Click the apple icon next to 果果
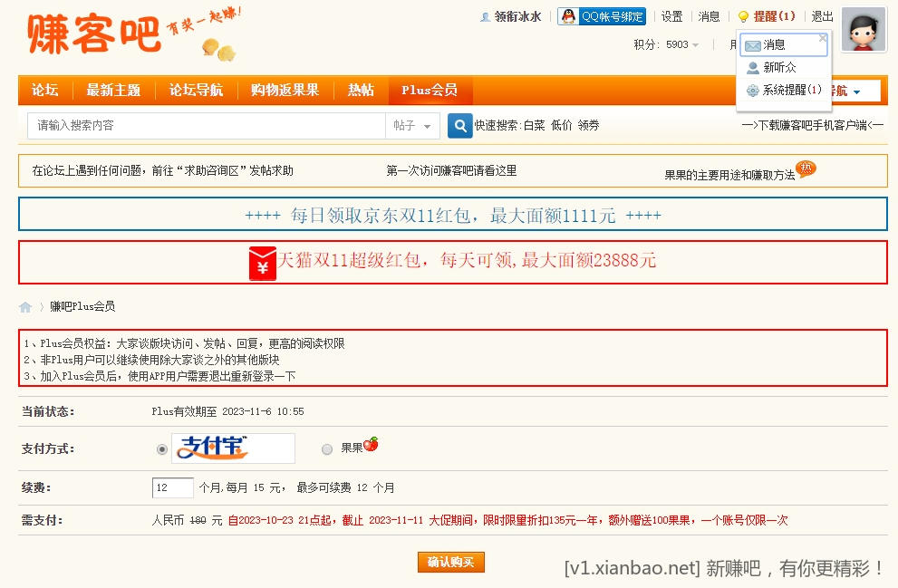 pos(372,444)
